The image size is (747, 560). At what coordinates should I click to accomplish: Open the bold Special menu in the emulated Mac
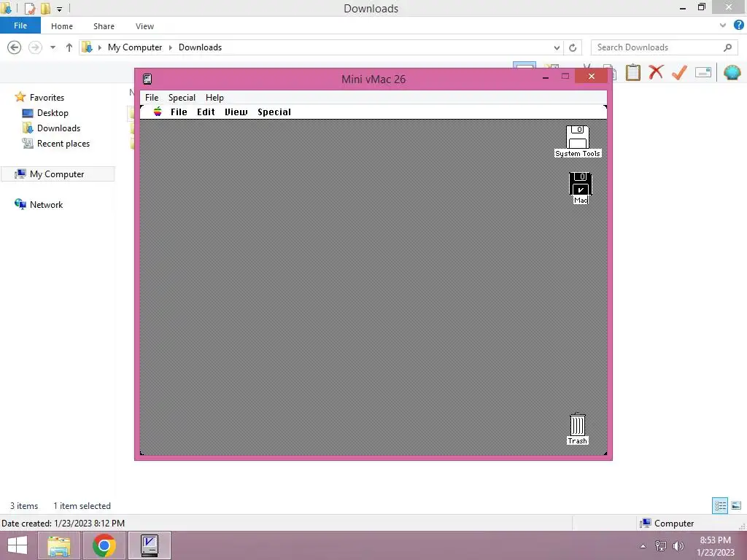pyautogui.click(x=274, y=112)
